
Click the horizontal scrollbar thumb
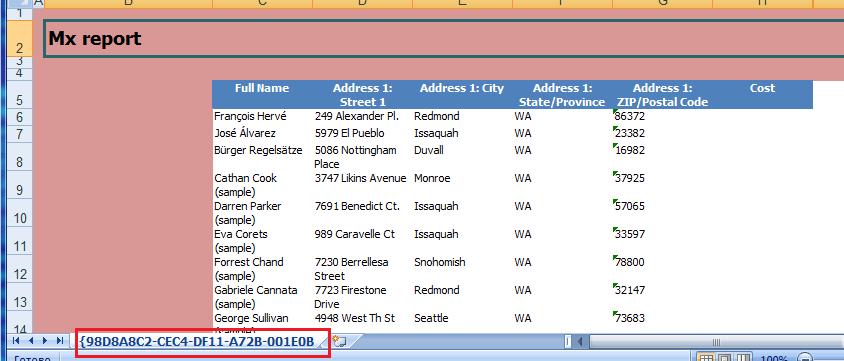pyautogui.click(x=716, y=341)
